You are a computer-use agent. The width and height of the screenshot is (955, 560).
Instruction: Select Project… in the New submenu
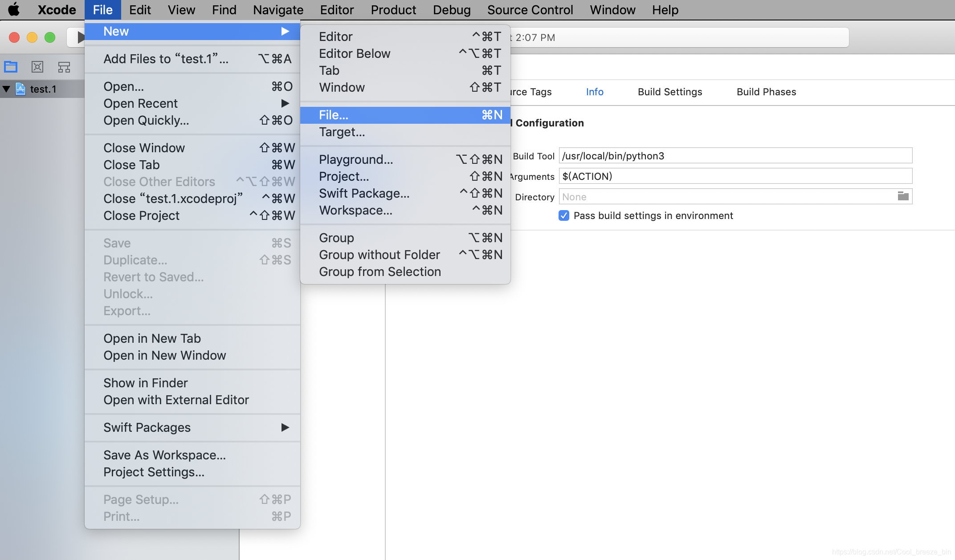(x=405, y=176)
